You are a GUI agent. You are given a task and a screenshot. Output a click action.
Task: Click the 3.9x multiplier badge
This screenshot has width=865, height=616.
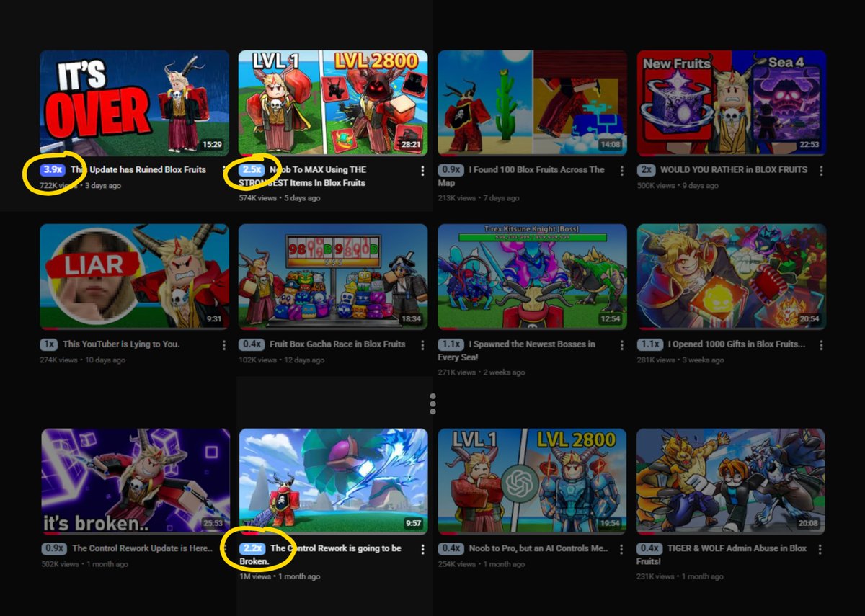pyautogui.click(x=52, y=170)
